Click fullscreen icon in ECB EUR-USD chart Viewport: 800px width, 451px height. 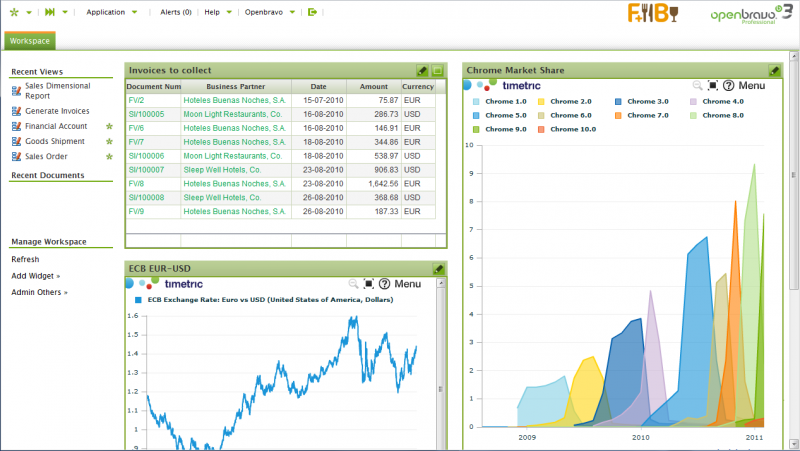369,284
